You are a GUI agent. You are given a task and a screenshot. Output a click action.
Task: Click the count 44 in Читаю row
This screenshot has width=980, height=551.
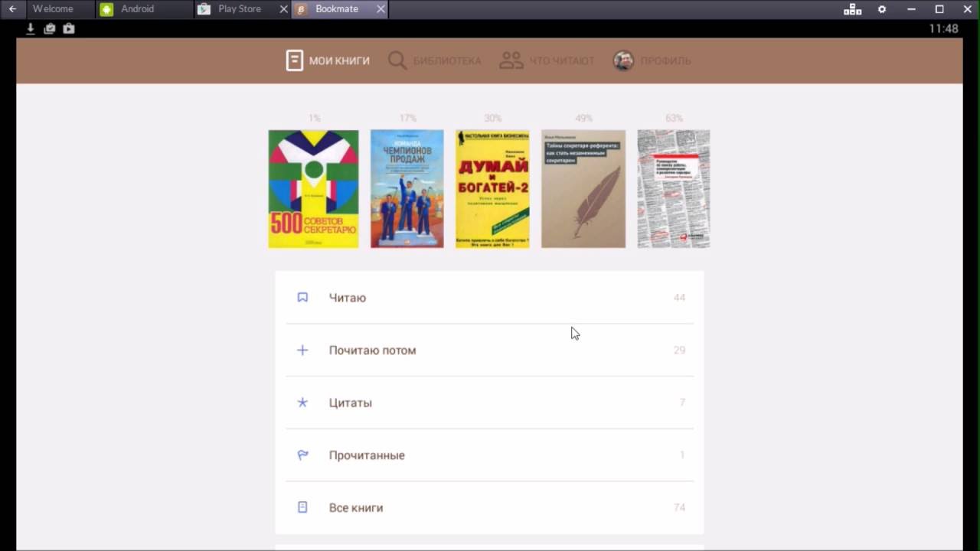click(679, 298)
